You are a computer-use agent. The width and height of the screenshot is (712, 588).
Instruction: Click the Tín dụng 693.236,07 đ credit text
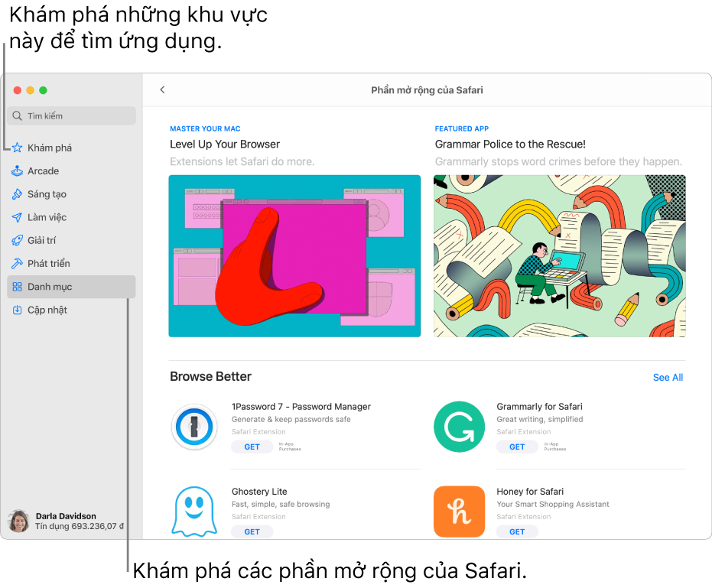coord(80,526)
